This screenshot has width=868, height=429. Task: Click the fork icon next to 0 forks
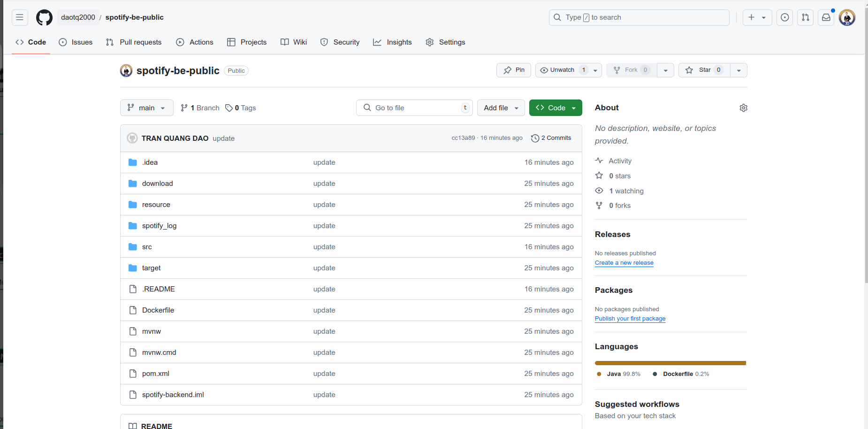click(599, 206)
